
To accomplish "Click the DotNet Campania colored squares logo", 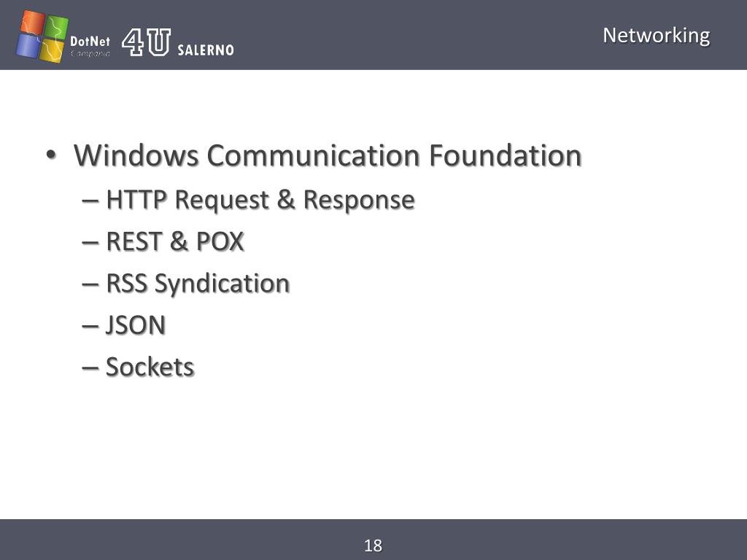I will click(42, 36).
